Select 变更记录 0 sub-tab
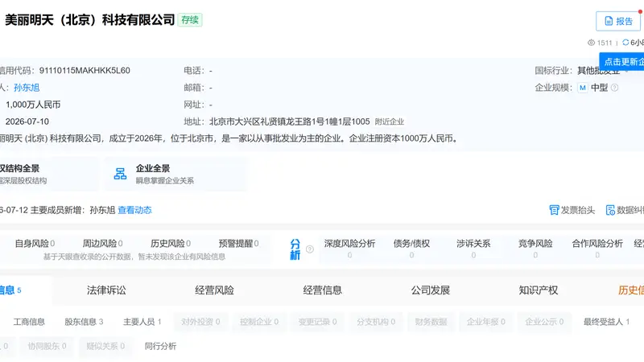644x362 pixels. point(317,322)
